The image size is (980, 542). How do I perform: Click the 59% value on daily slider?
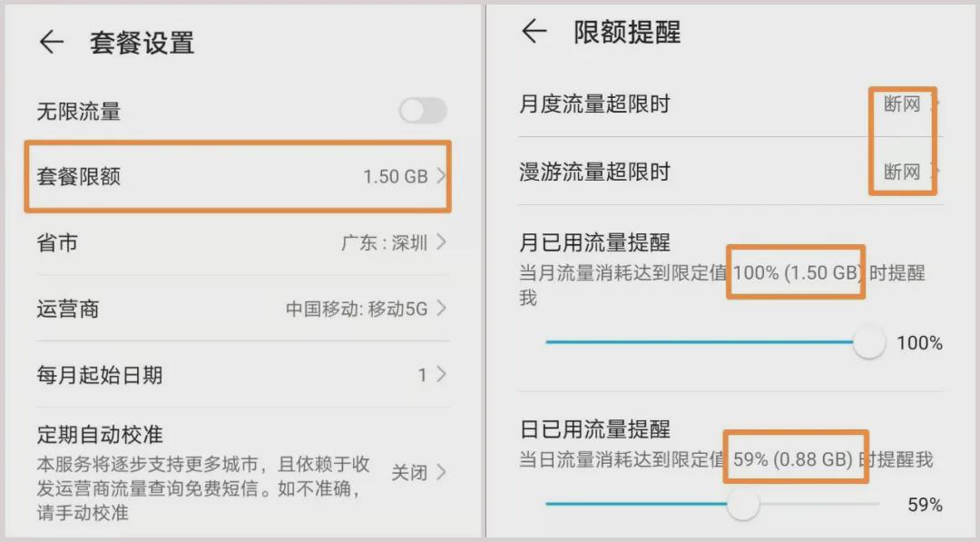coord(925,505)
